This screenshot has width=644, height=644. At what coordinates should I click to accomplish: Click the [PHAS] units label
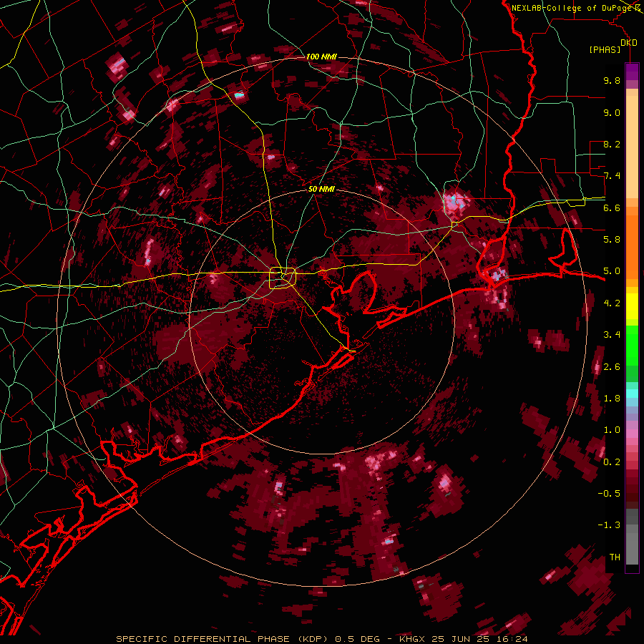[605, 50]
